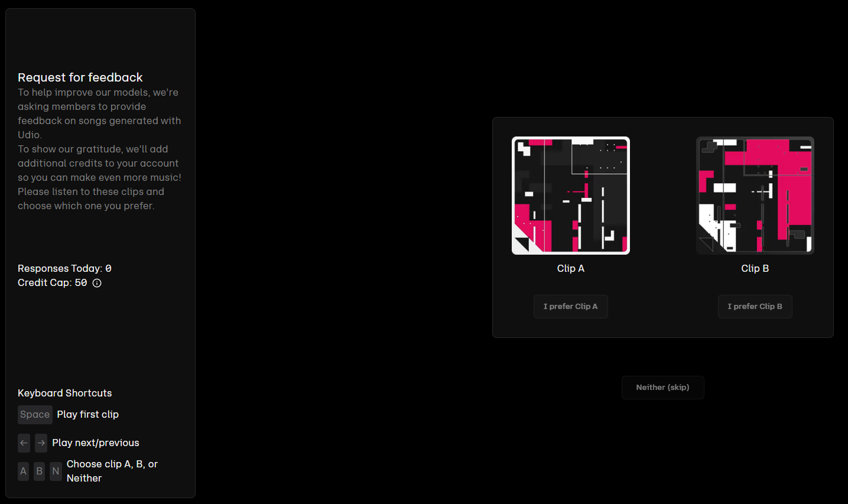Play Clip B by clicking its artwork

pos(755,196)
